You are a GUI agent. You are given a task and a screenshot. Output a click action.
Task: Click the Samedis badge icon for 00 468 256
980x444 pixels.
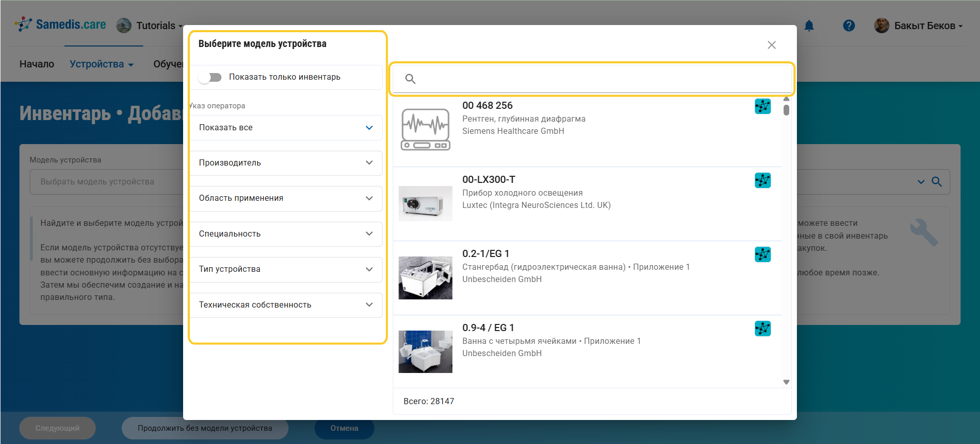[x=762, y=106]
